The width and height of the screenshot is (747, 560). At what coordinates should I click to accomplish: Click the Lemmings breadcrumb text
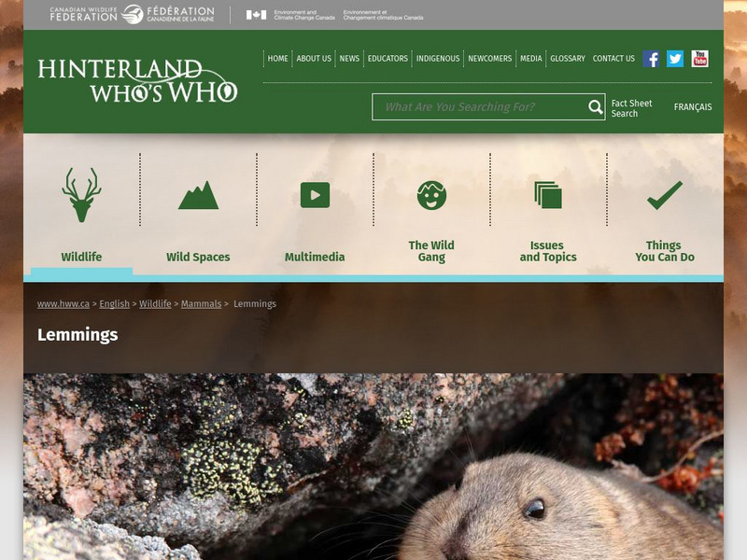coord(255,304)
